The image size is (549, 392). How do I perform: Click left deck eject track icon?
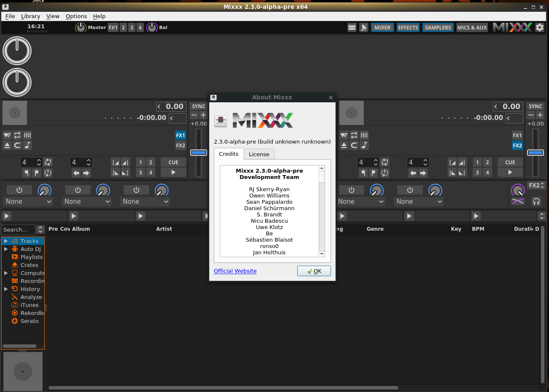tap(7, 145)
